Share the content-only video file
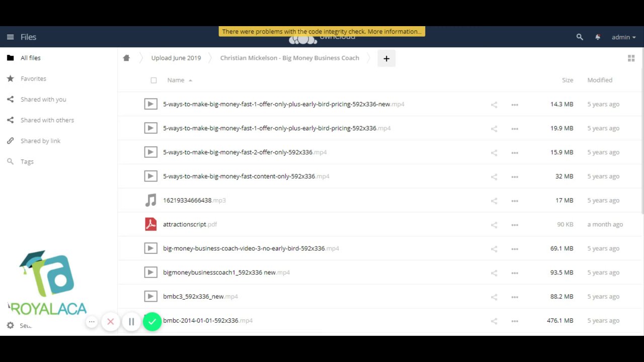Screen dimensions: 644x362 click(x=494, y=177)
